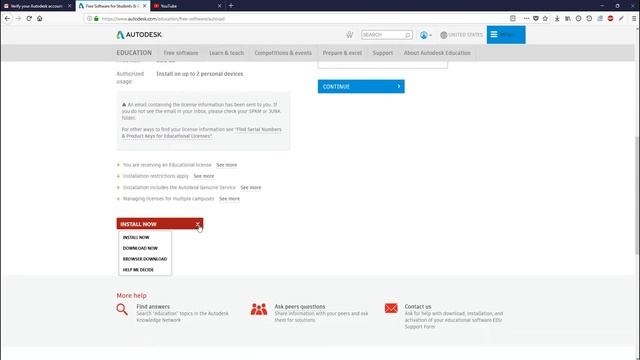Open the Firefox library icon

coord(568,18)
